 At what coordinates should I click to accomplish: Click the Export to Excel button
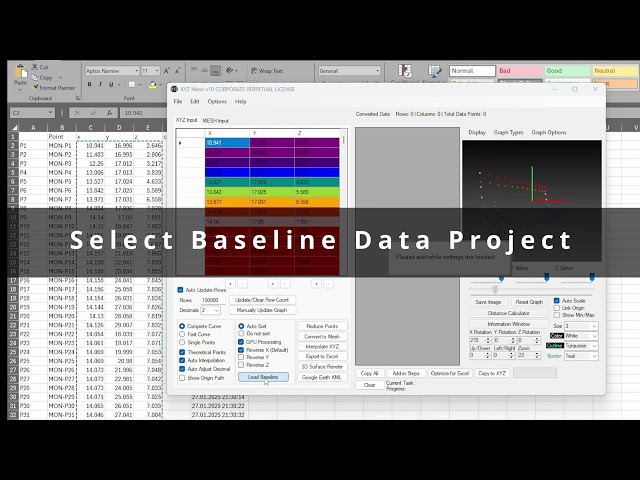322,356
